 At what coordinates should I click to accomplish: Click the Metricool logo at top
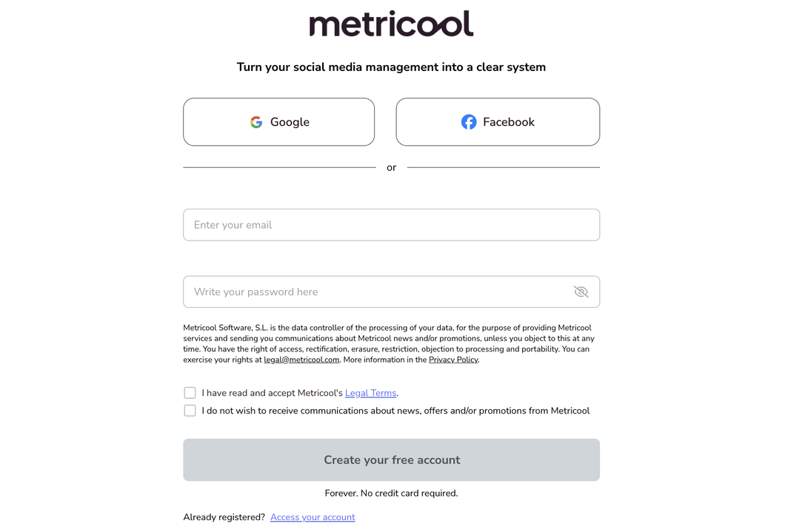pos(391,24)
